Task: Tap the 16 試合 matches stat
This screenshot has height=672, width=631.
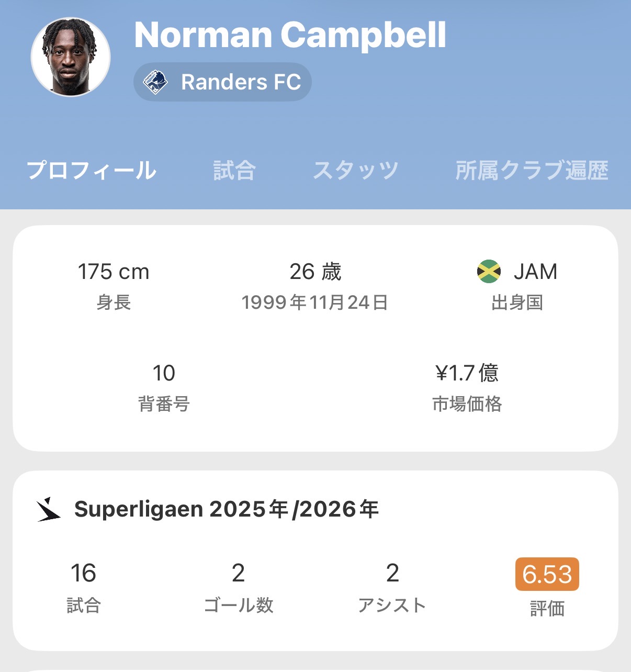Action: (x=84, y=587)
